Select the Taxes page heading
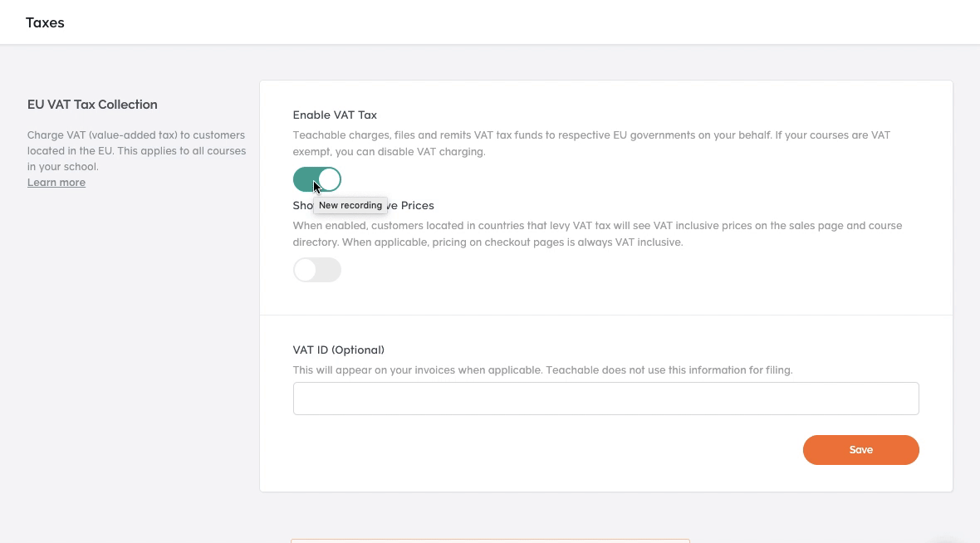 click(x=45, y=22)
